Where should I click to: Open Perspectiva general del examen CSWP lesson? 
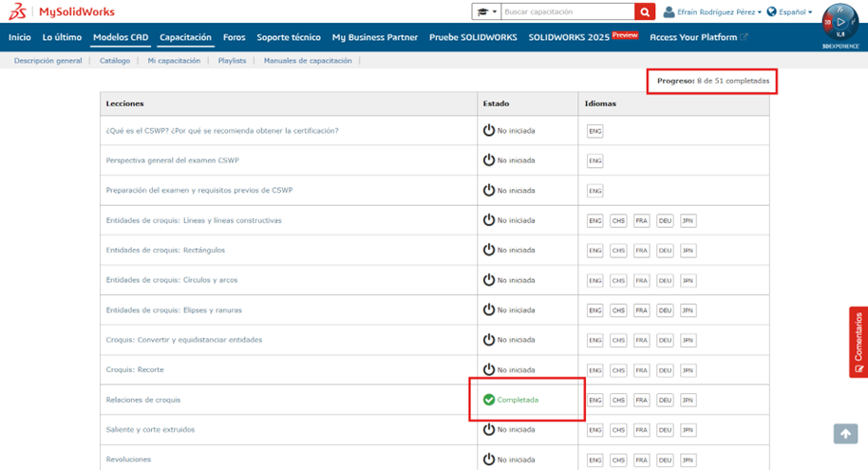172,160
